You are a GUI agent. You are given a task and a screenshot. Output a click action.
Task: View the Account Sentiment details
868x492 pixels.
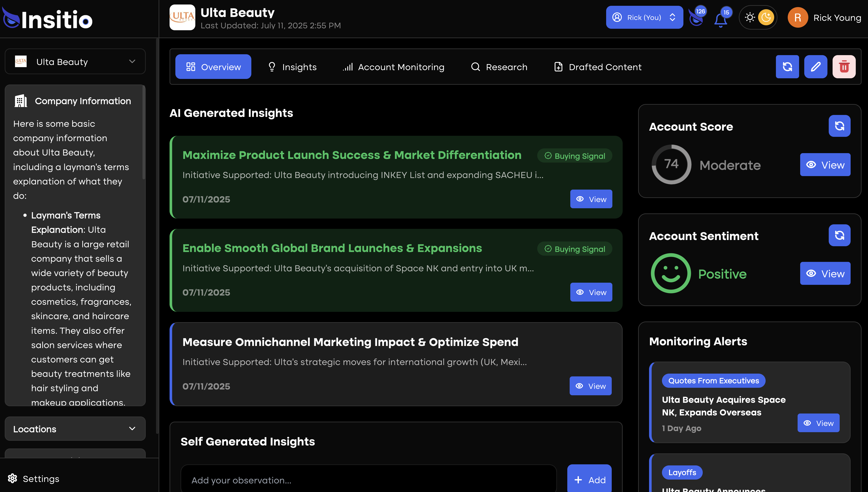(x=825, y=273)
